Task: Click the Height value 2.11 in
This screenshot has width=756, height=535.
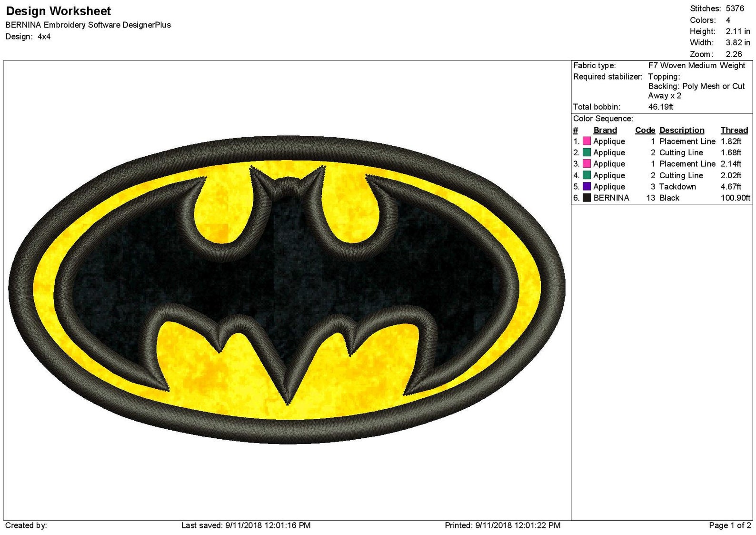Action: tap(738, 31)
